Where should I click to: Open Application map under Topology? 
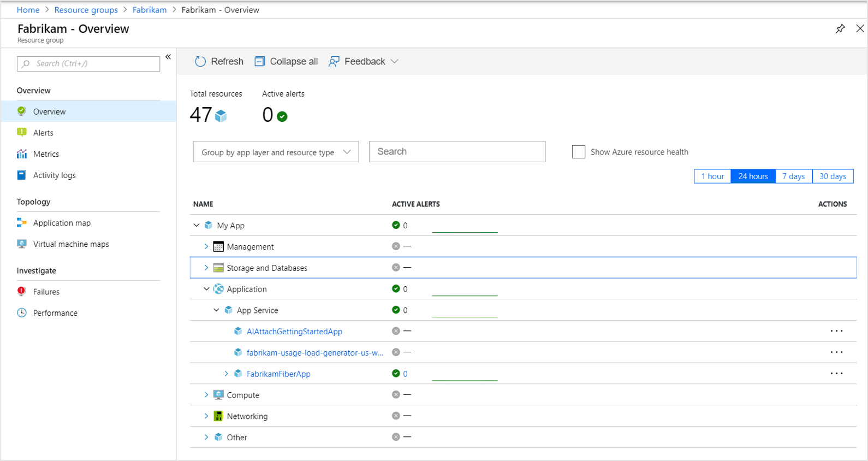coord(62,223)
